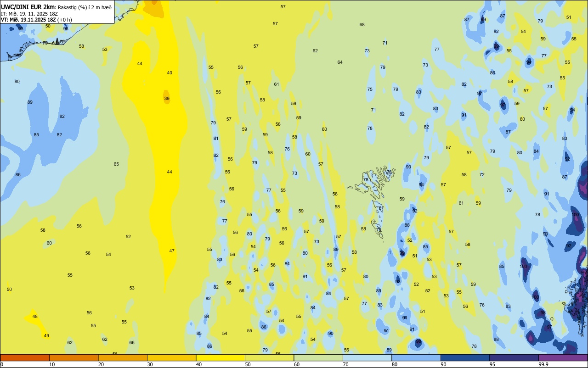Image resolution: width=588 pixels, height=368 pixels.
Task: Click the humidity value 72 on the map
Action: 482,174
